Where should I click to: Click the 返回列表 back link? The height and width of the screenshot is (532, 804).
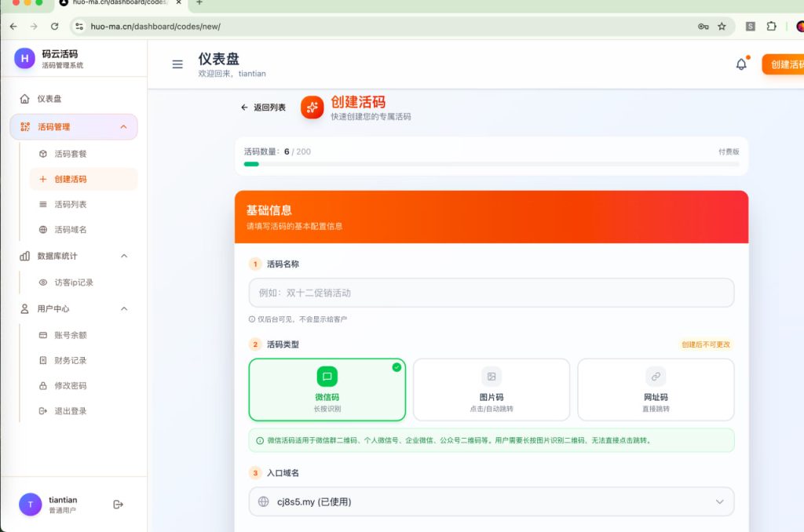tap(264, 107)
